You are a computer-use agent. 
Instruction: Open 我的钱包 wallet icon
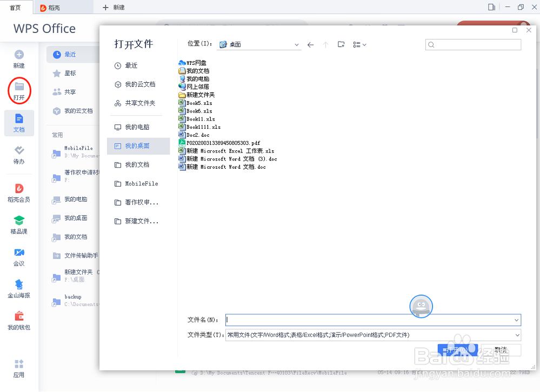[x=19, y=316]
